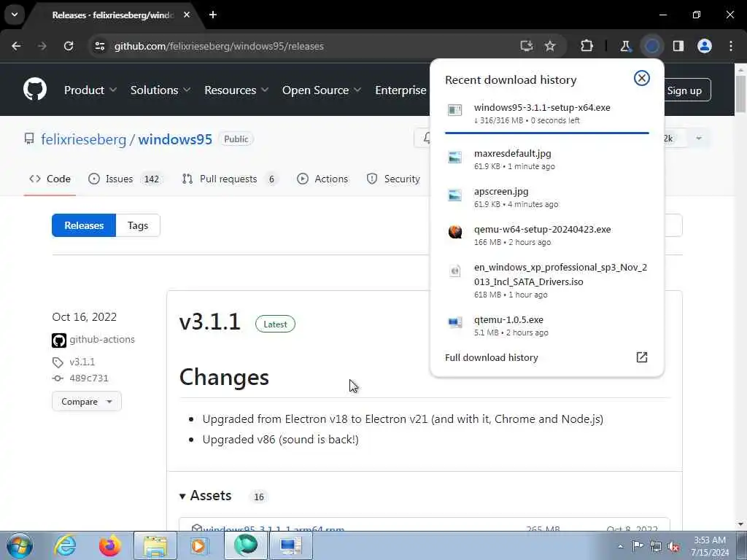The width and height of the screenshot is (747, 560).
Task: Click the page address bar URL
Action: (x=219, y=46)
